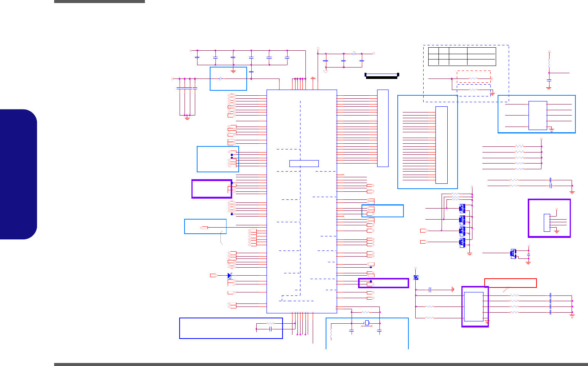Screen dimensions: 588x366
Task: Click the lone transistor symbol beside the capacitor
Action: pos(513,254)
